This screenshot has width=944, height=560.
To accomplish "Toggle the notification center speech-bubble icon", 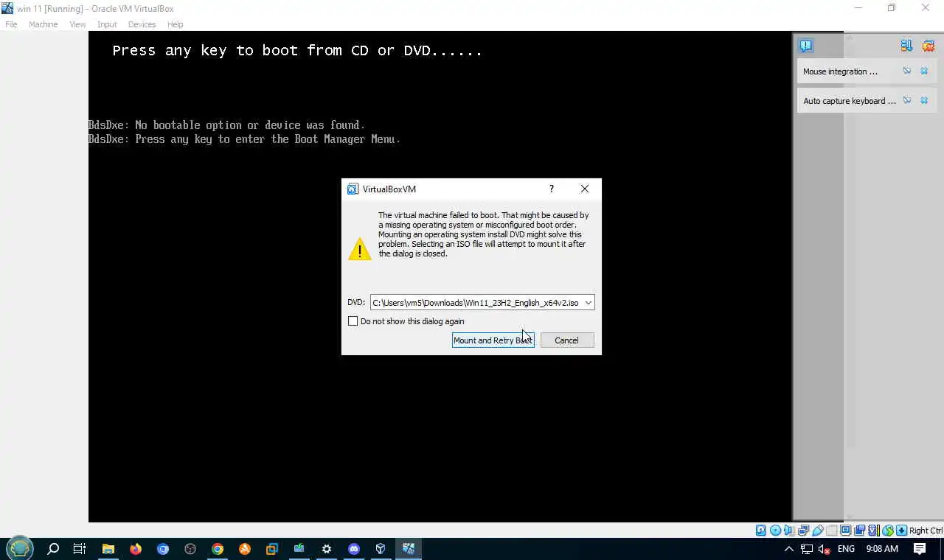I will coord(805,46).
